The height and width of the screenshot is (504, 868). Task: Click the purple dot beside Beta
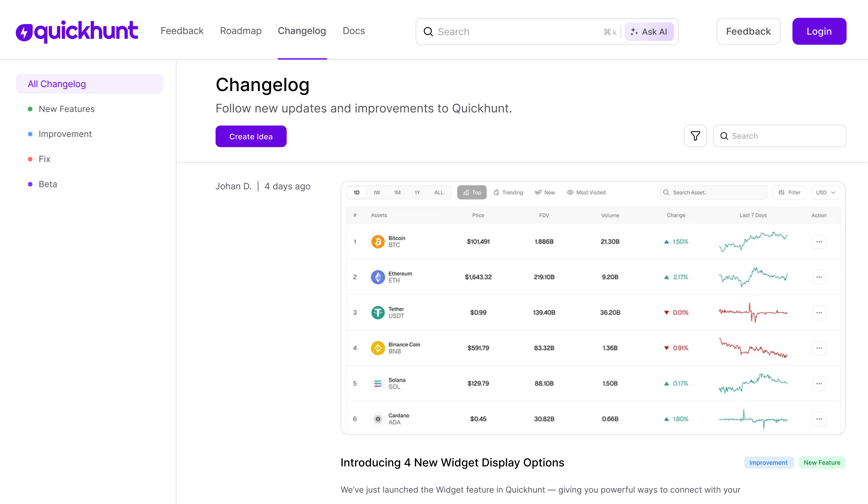(30, 184)
